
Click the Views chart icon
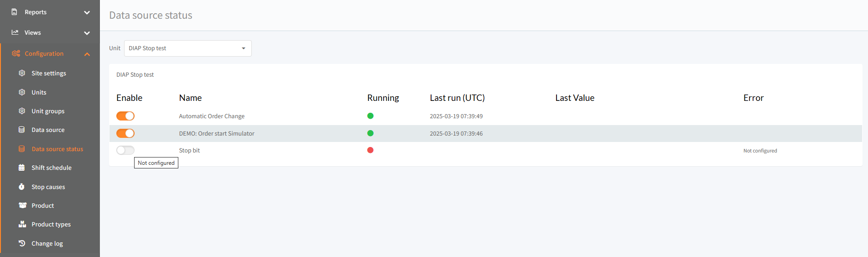coord(15,32)
